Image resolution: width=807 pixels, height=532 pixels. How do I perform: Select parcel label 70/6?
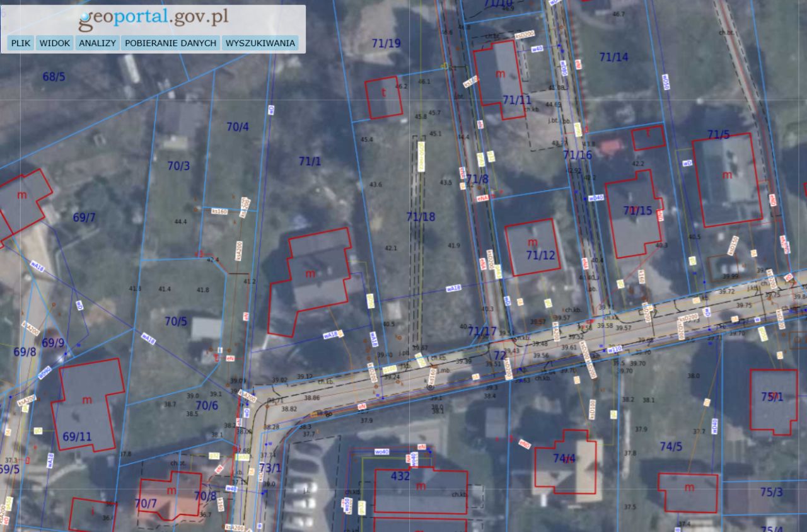coord(207,405)
